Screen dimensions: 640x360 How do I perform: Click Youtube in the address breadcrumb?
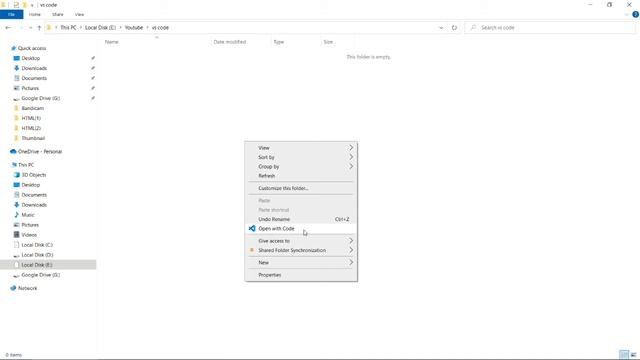(x=134, y=28)
